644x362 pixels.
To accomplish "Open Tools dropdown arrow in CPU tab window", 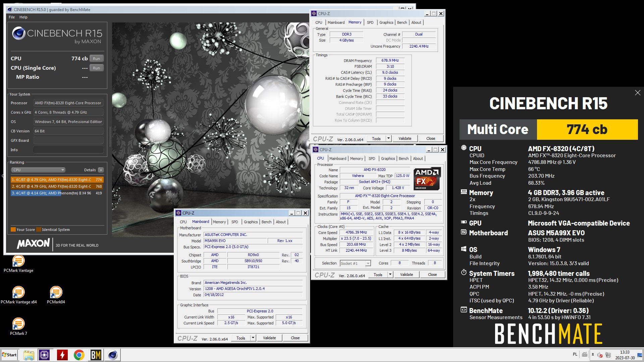I will (390, 275).
